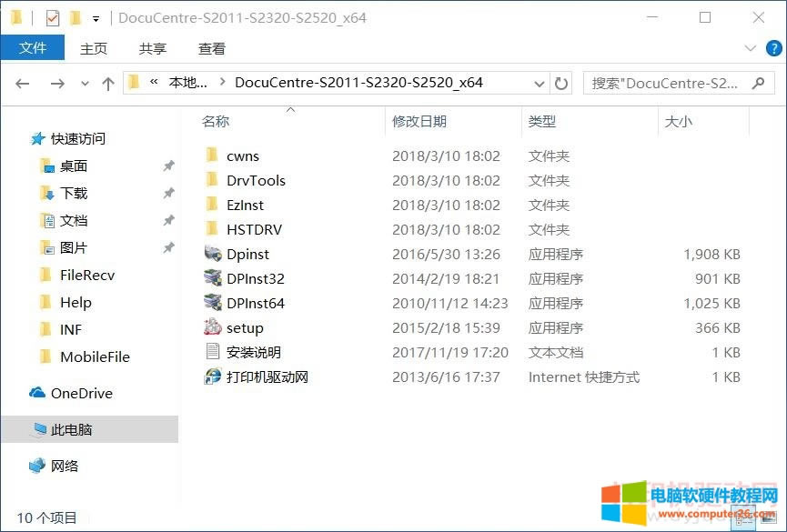Click the refresh button beside address bar
The height and width of the screenshot is (532, 787).
tap(561, 83)
